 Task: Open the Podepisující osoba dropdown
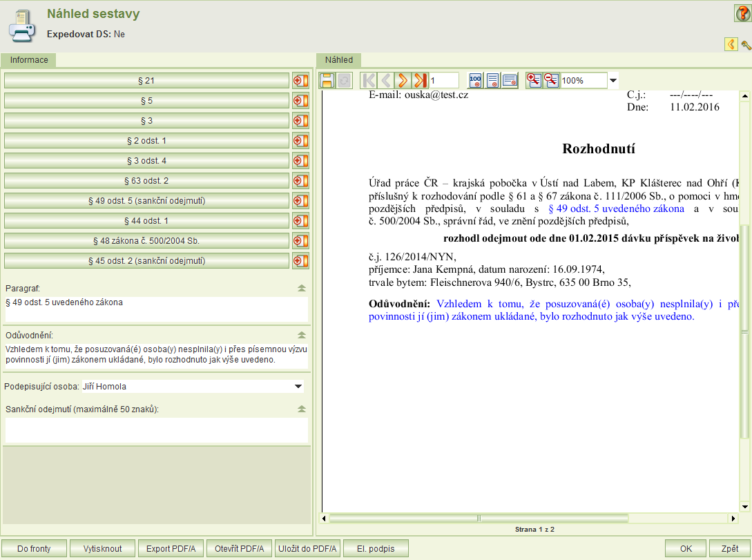[298, 387]
